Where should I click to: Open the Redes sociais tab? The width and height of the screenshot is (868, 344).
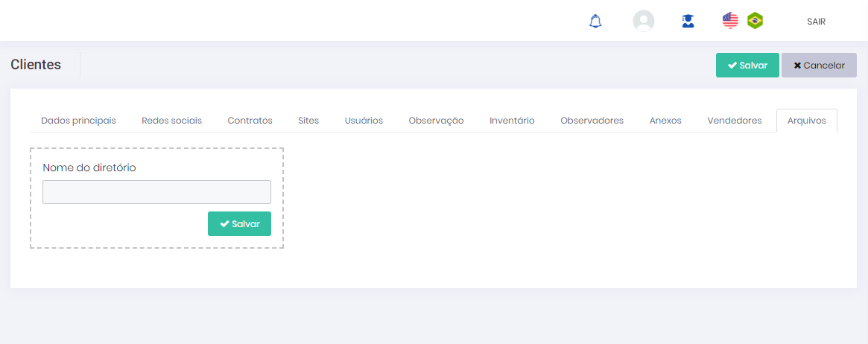click(x=171, y=121)
